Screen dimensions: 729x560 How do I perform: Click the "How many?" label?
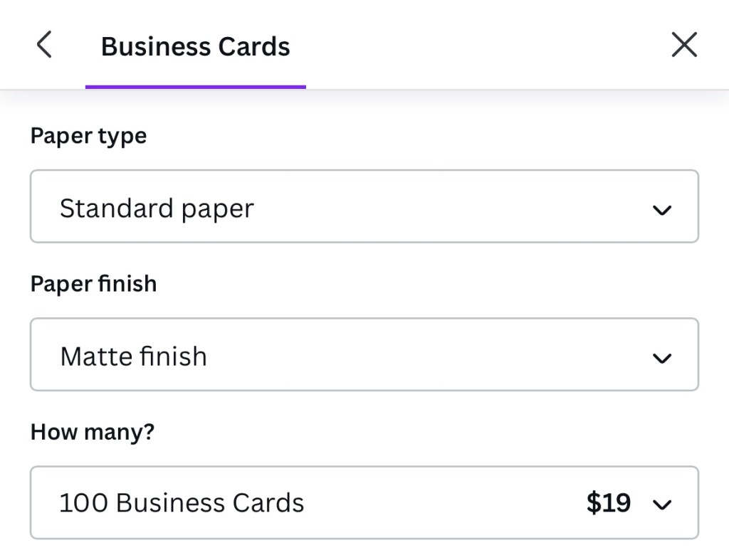click(x=93, y=432)
